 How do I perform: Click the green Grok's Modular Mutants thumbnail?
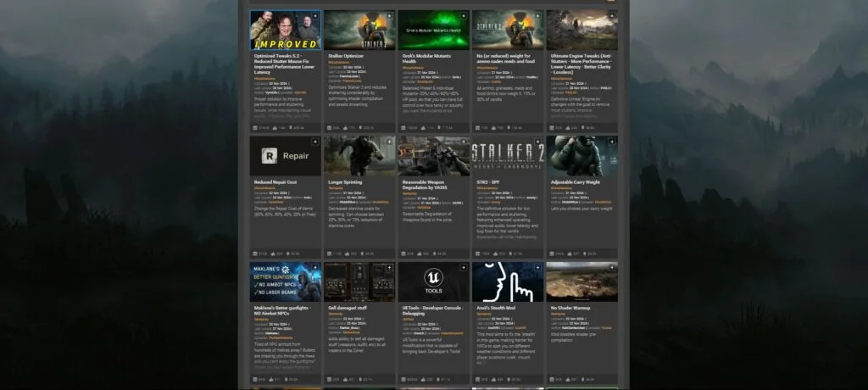tap(433, 30)
